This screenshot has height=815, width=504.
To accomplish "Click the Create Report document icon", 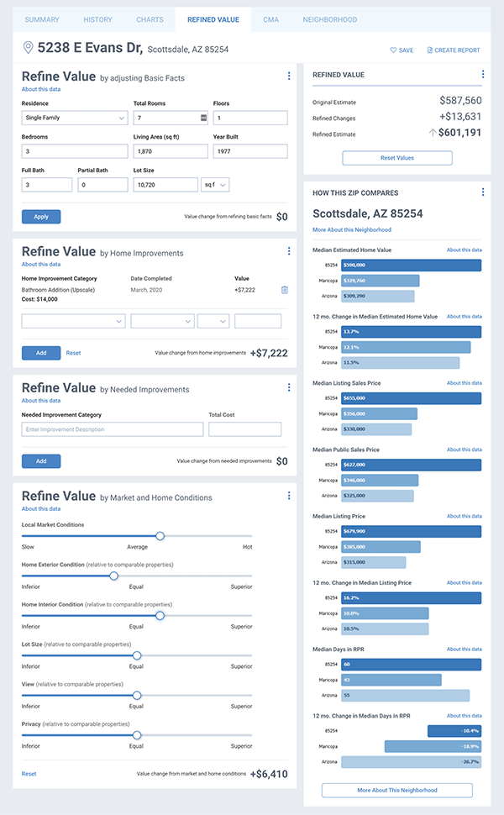I will (430, 50).
